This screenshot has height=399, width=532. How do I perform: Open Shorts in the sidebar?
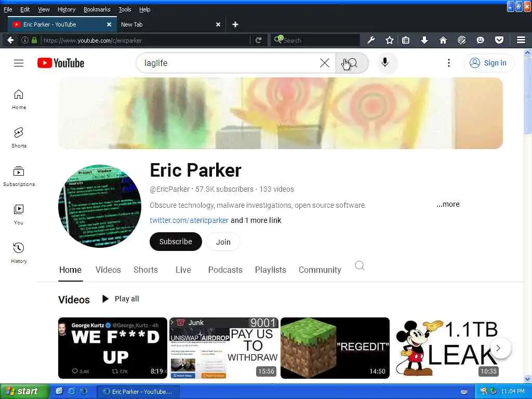pos(19,138)
